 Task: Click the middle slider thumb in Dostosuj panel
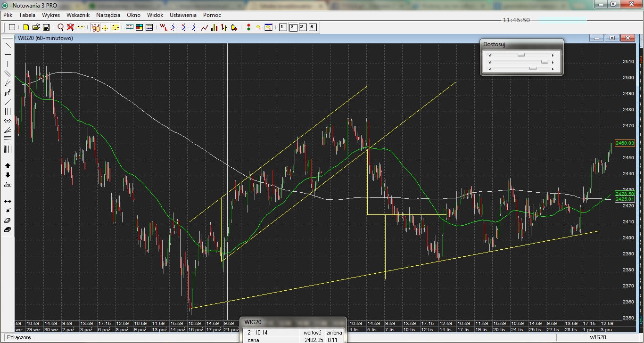(545, 62)
